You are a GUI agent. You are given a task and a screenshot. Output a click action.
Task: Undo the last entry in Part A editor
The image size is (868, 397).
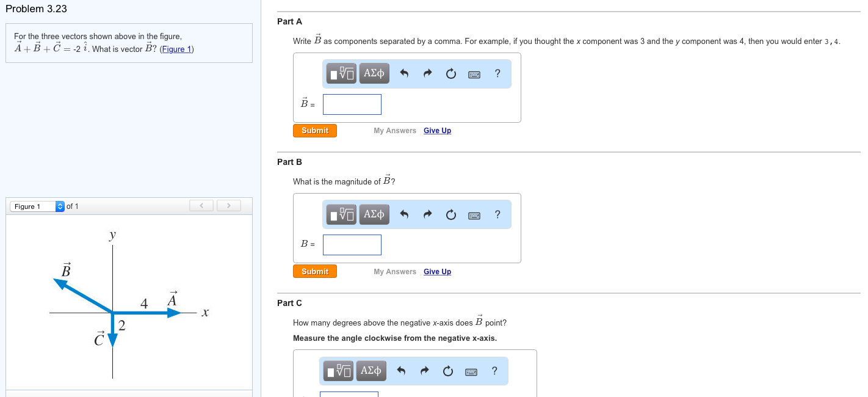[403, 73]
